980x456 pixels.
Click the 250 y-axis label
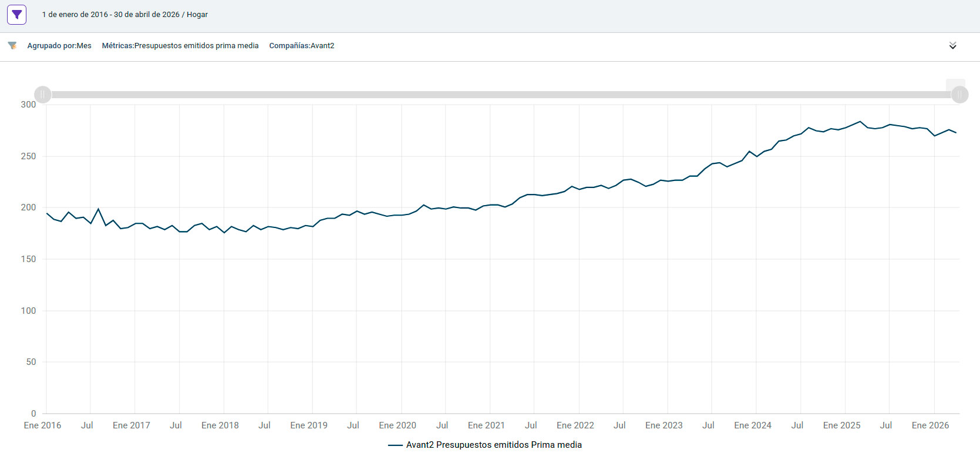[x=28, y=156]
